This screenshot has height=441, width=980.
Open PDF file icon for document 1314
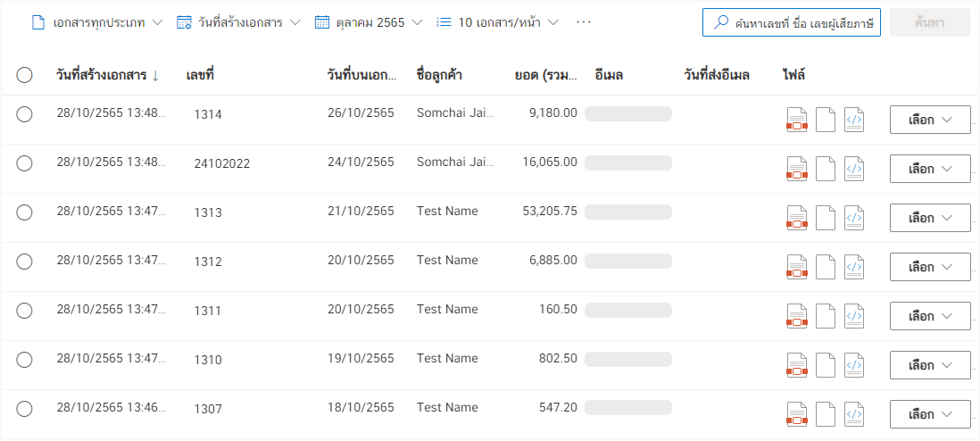[x=796, y=120]
